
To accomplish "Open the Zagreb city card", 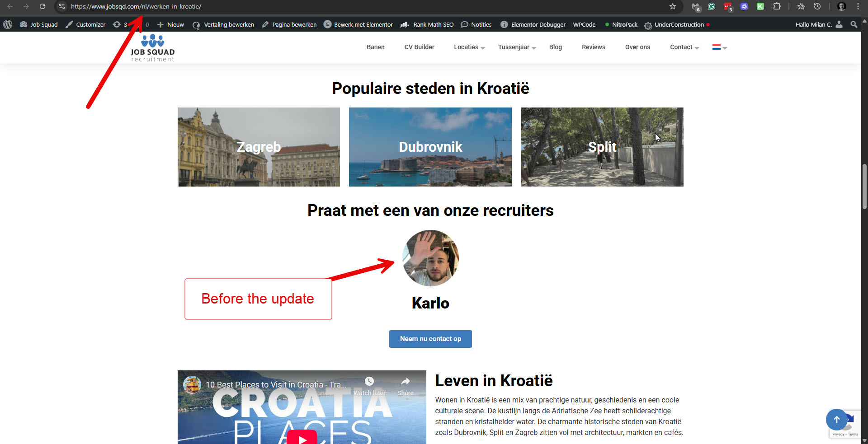I will pyautogui.click(x=259, y=147).
